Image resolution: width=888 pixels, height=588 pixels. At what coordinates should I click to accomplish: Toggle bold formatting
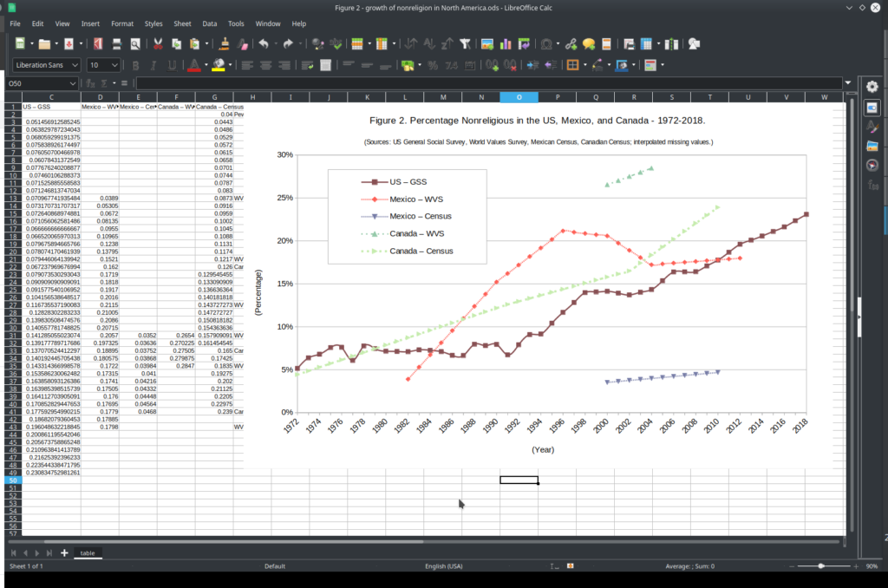[x=135, y=65]
